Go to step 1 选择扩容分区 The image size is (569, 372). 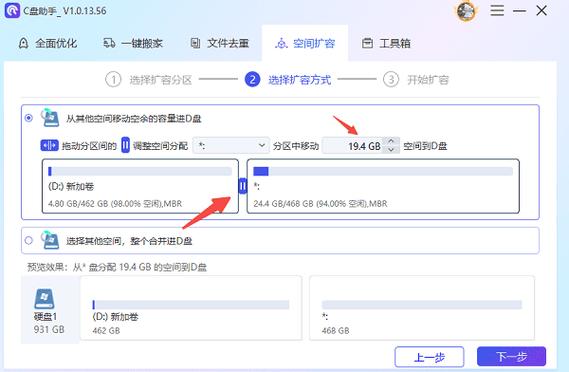tap(148, 79)
